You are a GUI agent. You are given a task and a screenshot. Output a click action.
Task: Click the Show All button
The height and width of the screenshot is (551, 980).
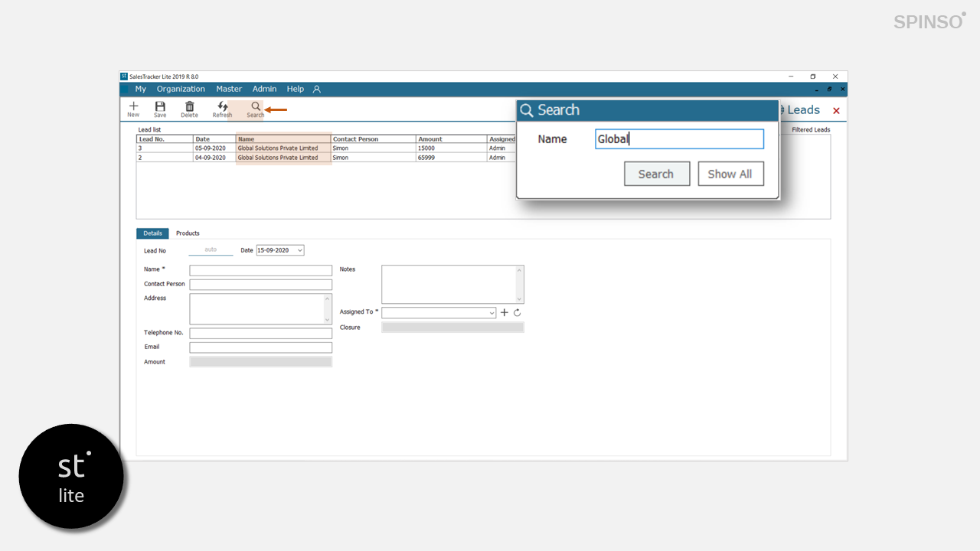(x=730, y=174)
